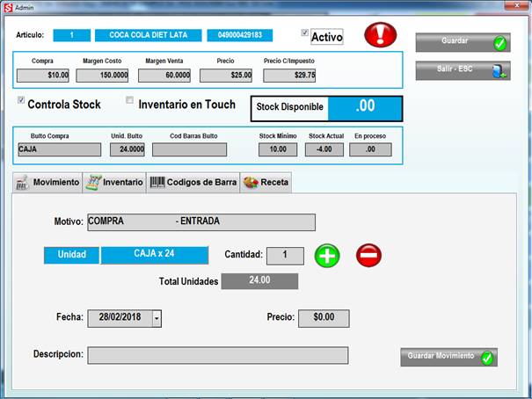
Task: Click the Stock Disponible .00 value
Action: coord(365,108)
